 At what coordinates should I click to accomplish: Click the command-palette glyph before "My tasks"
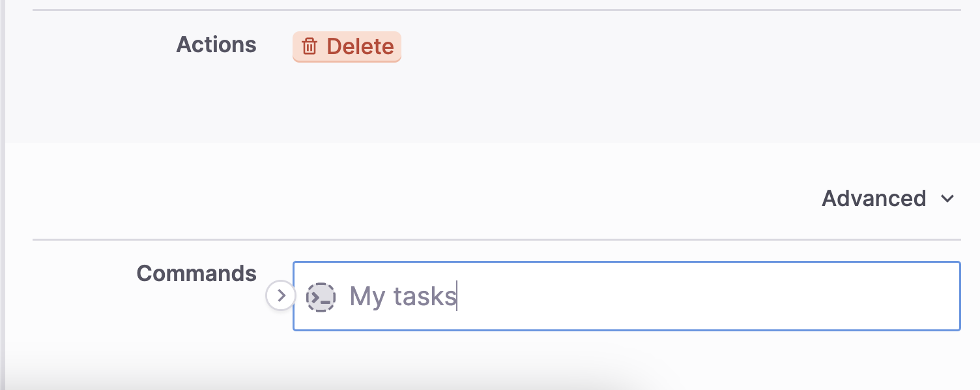tap(321, 297)
